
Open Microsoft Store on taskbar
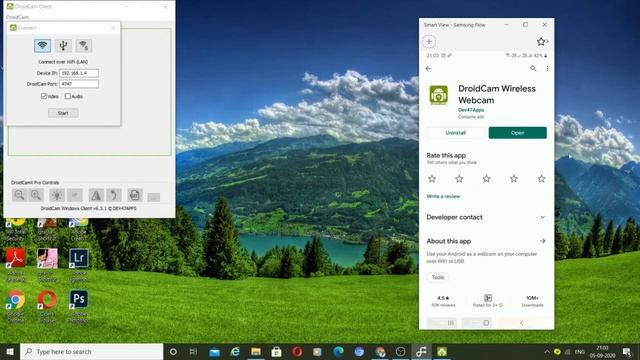pos(276,351)
